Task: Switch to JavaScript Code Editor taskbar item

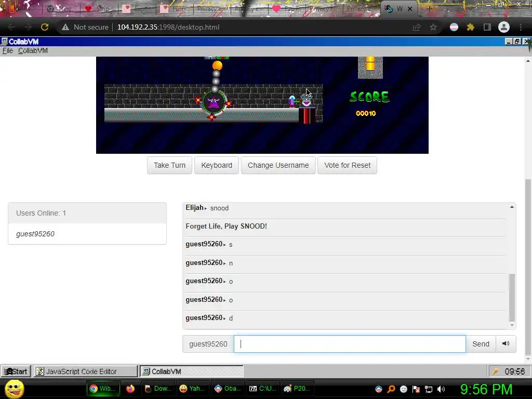Action: (x=85, y=371)
